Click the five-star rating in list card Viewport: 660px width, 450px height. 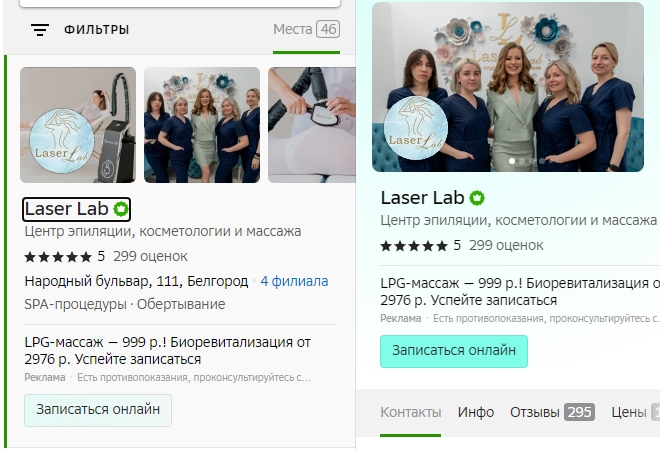click(58, 256)
